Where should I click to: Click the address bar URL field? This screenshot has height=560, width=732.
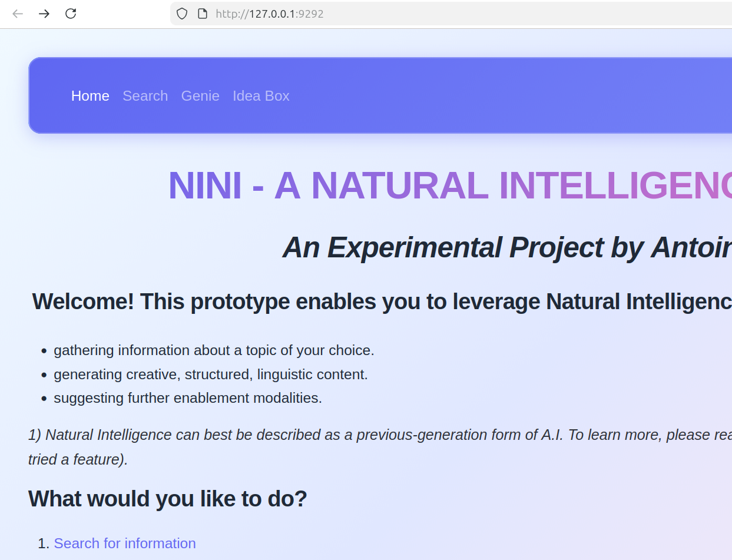pyautogui.click(x=353, y=14)
